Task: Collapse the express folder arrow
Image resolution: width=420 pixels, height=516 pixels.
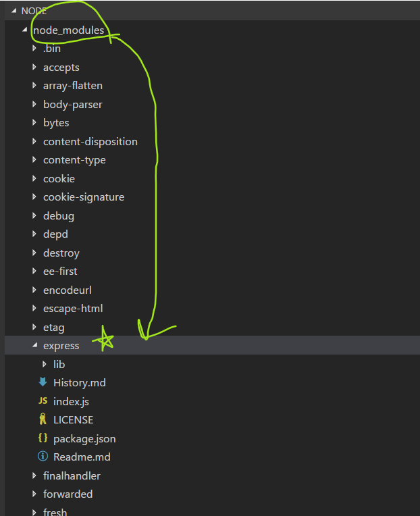Action: (35, 345)
